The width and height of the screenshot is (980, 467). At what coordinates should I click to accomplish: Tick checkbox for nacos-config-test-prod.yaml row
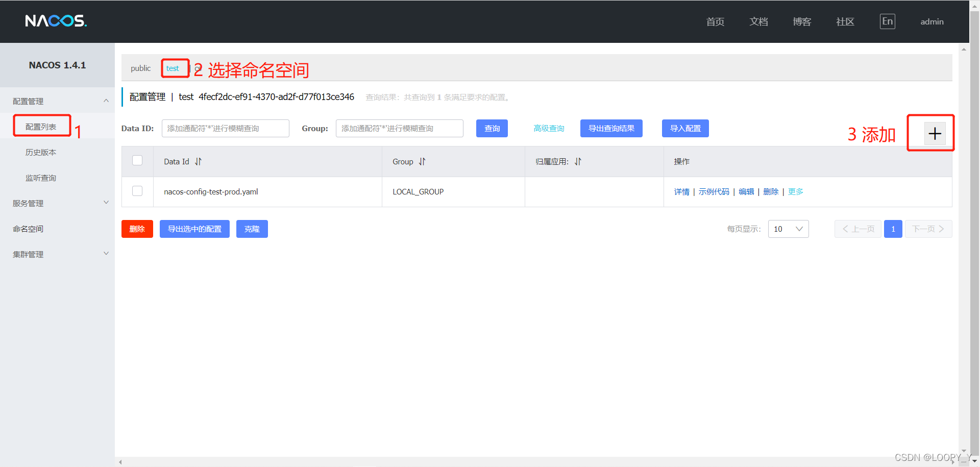pos(137,191)
